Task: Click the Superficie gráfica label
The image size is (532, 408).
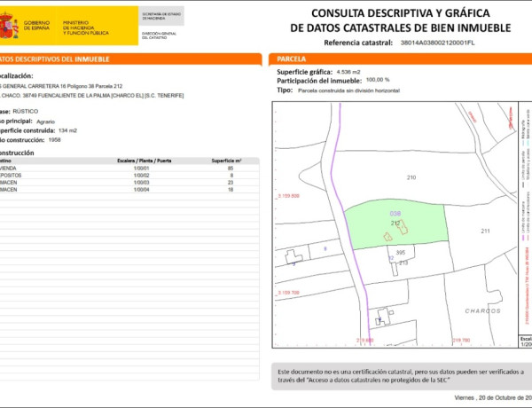Action: click(305, 72)
